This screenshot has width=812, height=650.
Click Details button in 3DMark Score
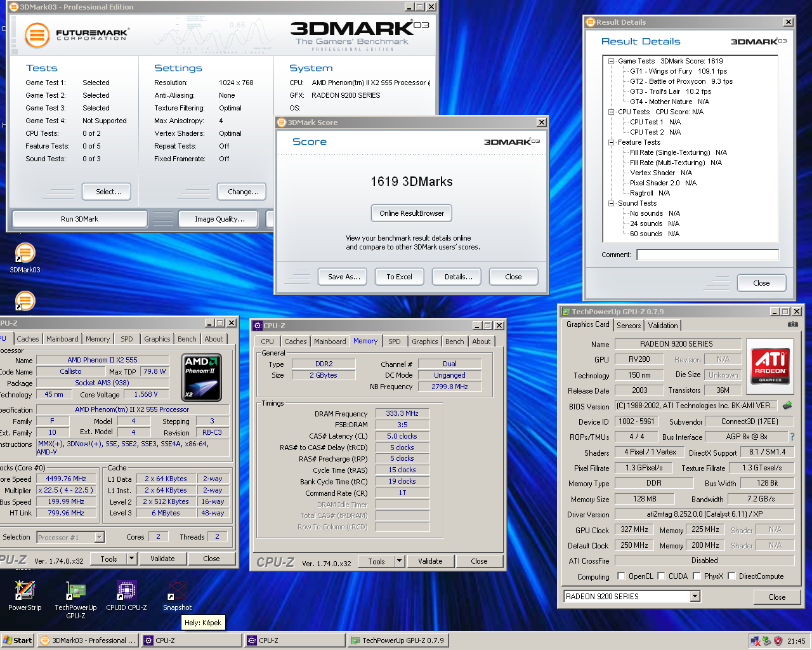click(x=458, y=277)
